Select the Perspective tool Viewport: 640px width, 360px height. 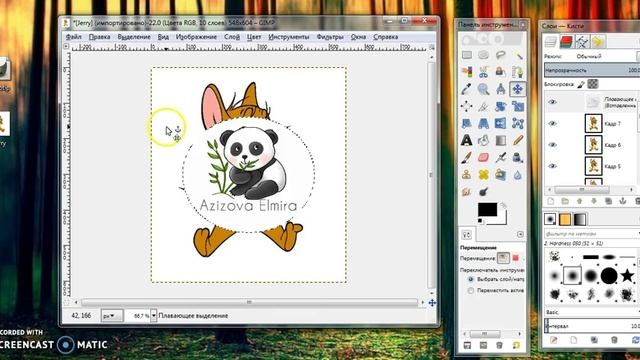point(484,123)
